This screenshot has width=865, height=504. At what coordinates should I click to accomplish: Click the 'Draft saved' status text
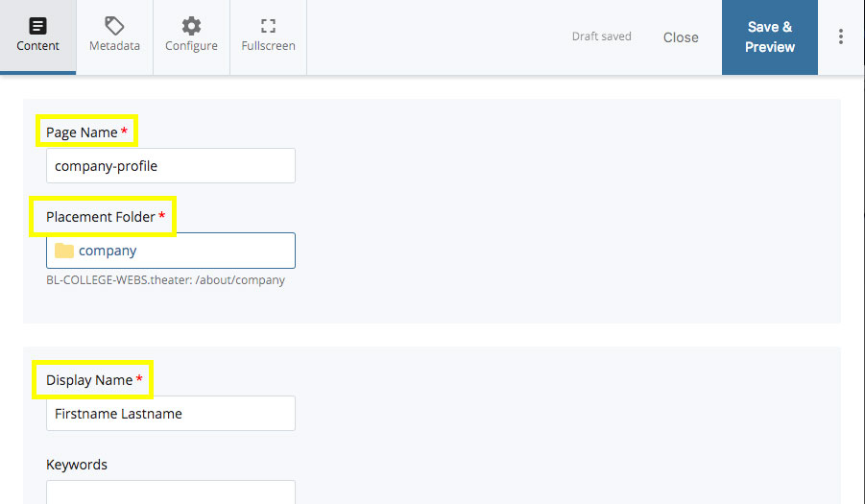coord(601,36)
